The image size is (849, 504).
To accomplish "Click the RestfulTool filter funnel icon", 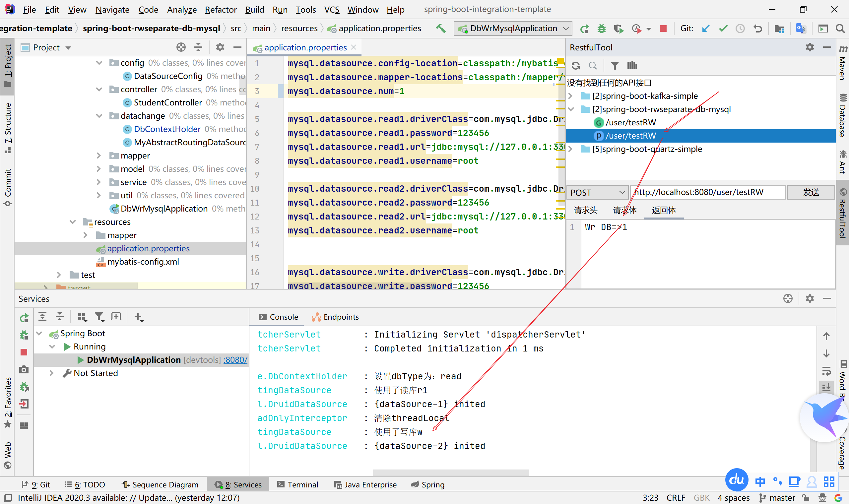I will pos(614,65).
